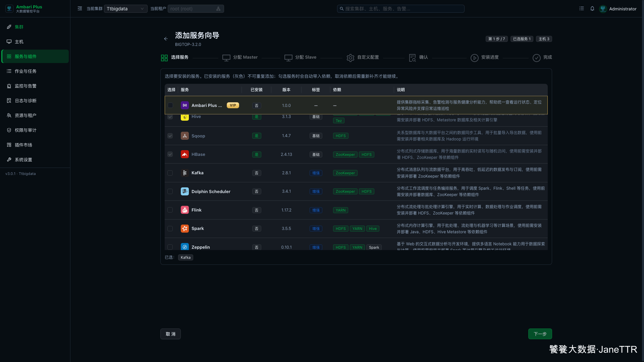Click the 分配 Master step monitor icon

click(x=226, y=58)
